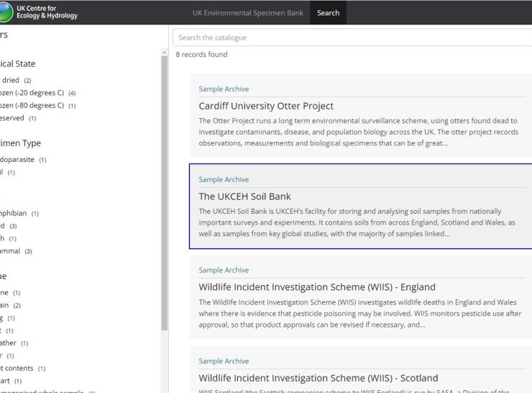Focus the Search the catalogue field
The width and height of the screenshot is (532, 393).
pyautogui.click(x=352, y=37)
